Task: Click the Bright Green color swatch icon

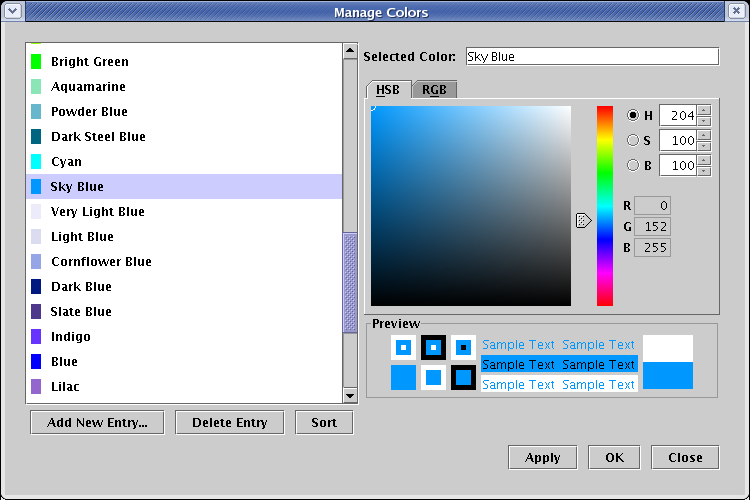Action: (x=36, y=62)
